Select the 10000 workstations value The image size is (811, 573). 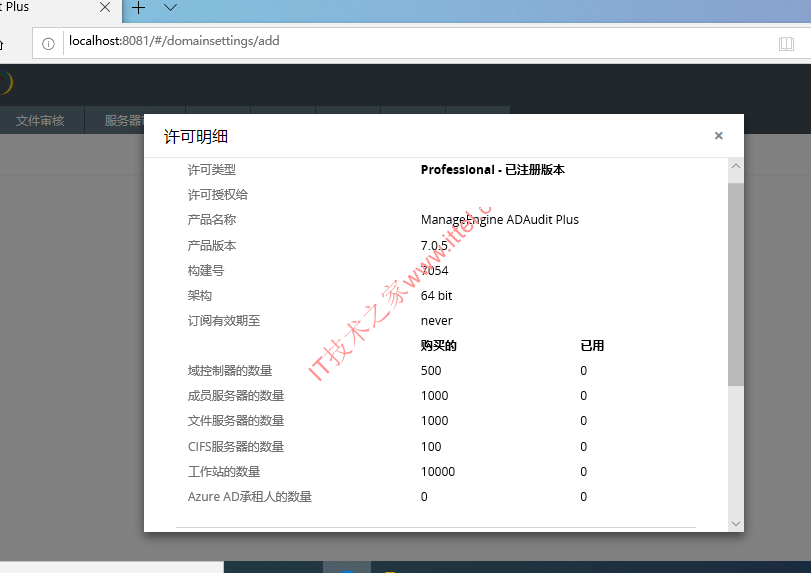(438, 472)
